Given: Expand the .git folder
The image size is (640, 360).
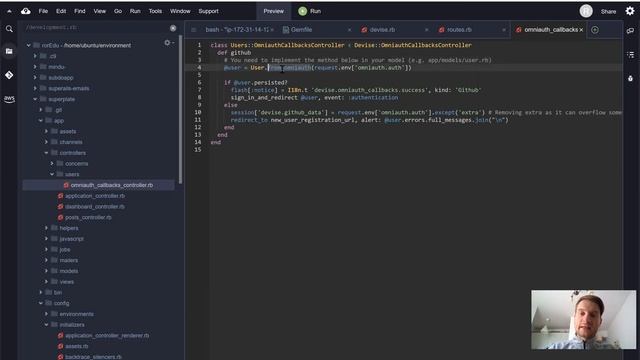Looking at the screenshot, I should (x=41, y=110).
